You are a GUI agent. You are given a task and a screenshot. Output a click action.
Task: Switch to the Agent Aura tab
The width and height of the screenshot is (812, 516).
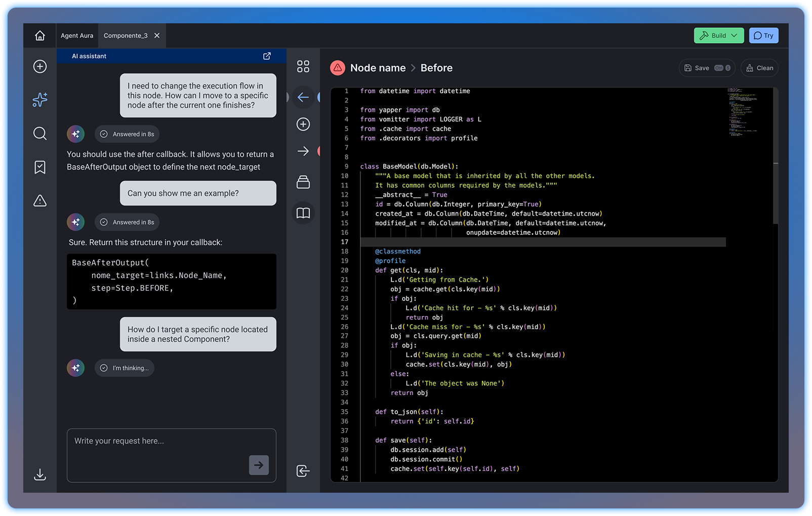pos(77,35)
